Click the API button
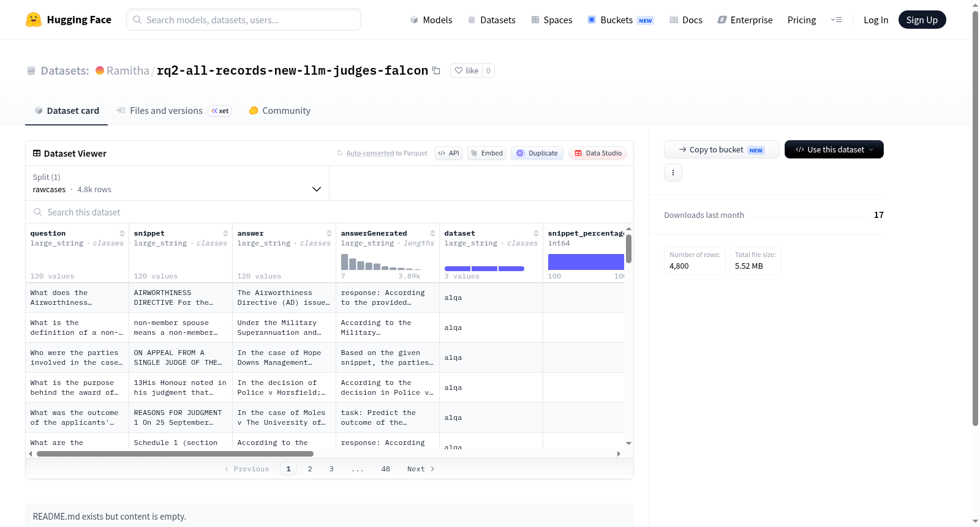This screenshot has width=980, height=527. click(x=448, y=153)
